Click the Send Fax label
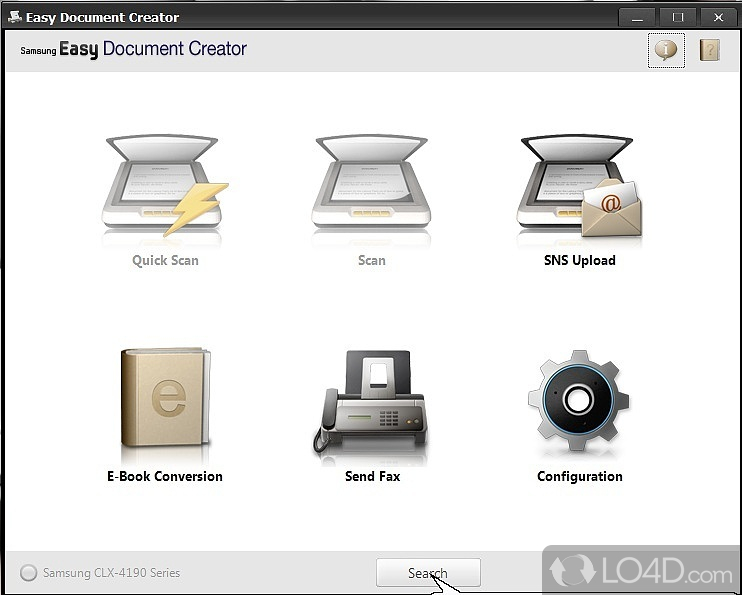The image size is (742, 595). [372, 476]
